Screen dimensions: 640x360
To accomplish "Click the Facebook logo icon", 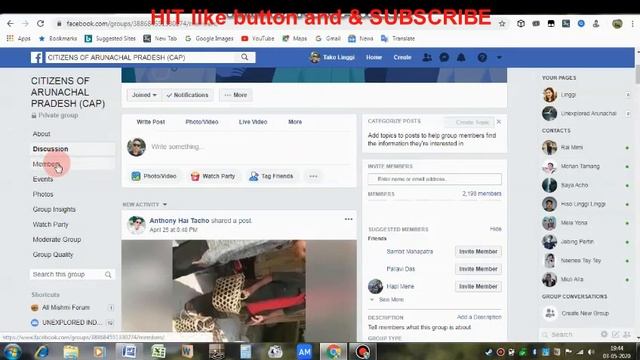I will coord(37,58).
